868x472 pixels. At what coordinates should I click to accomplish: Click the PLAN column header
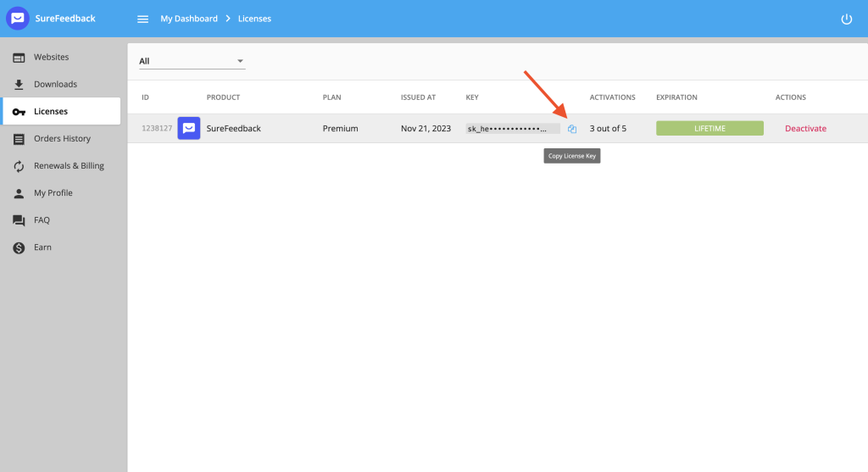coord(332,97)
